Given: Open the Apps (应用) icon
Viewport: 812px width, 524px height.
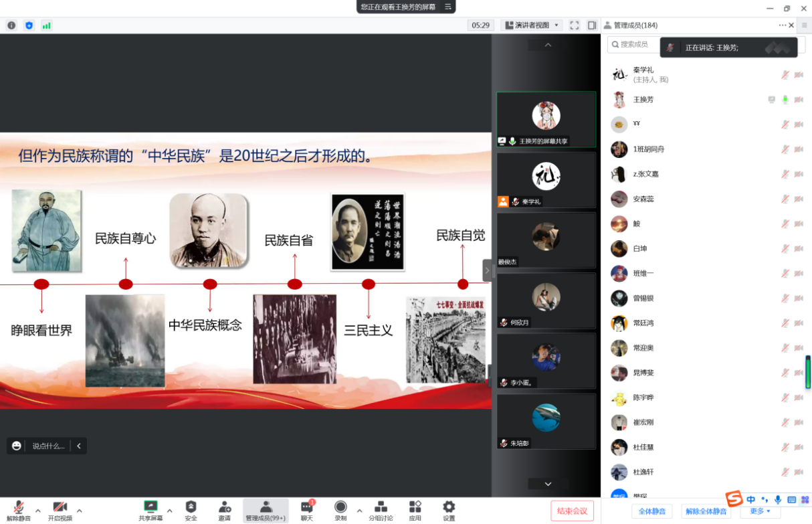Looking at the screenshot, I should (415, 508).
